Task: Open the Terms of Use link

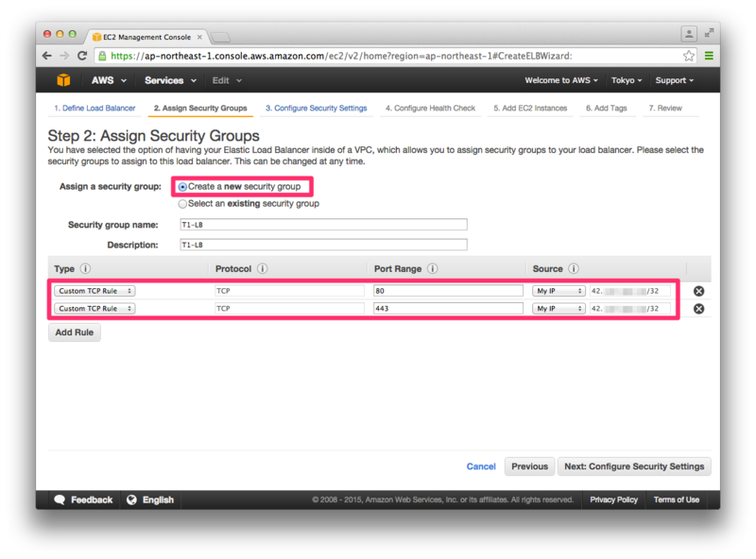Action: click(x=676, y=500)
